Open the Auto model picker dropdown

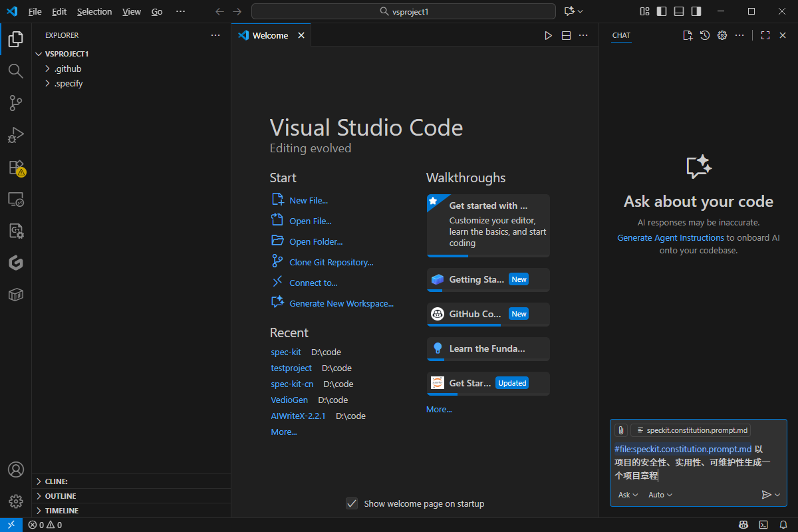[x=660, y=495]
